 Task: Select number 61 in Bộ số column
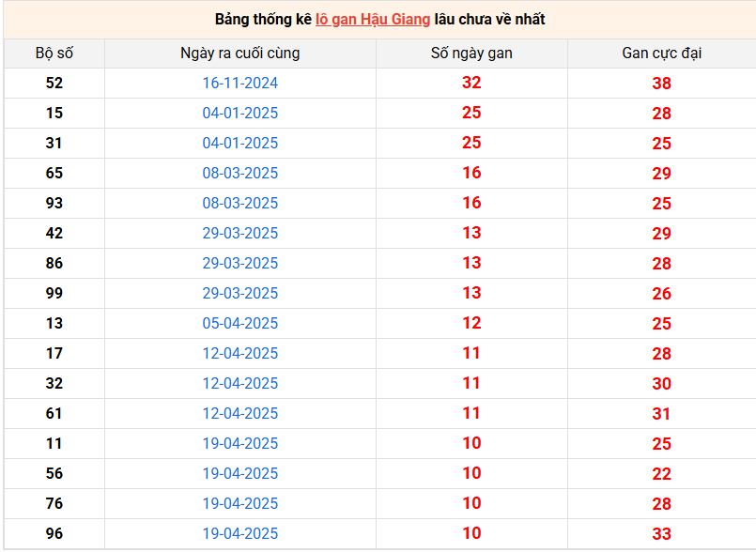pyautogui.click(x=54, y=413)
